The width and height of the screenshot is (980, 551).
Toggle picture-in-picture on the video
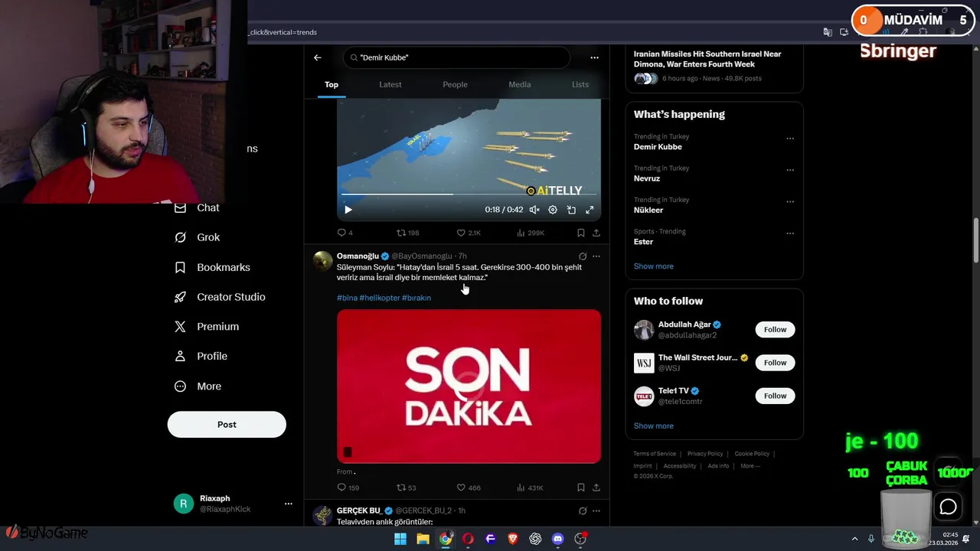pos(571,210)
